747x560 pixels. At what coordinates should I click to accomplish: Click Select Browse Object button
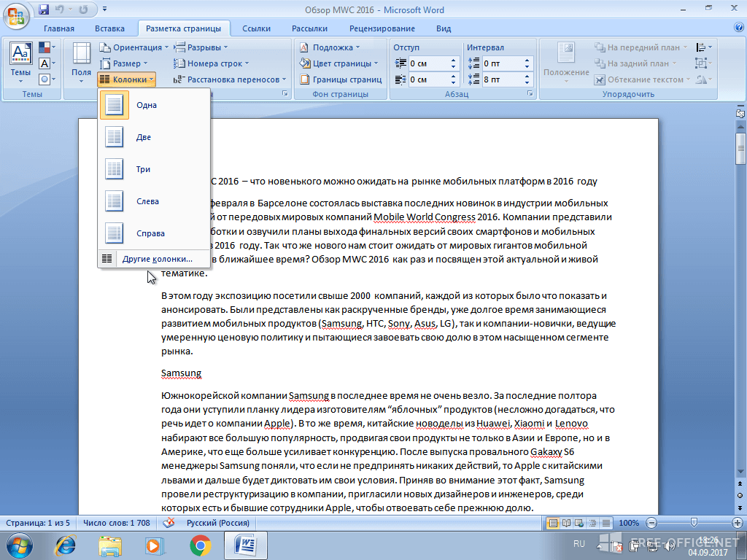[x=740, y=495]
